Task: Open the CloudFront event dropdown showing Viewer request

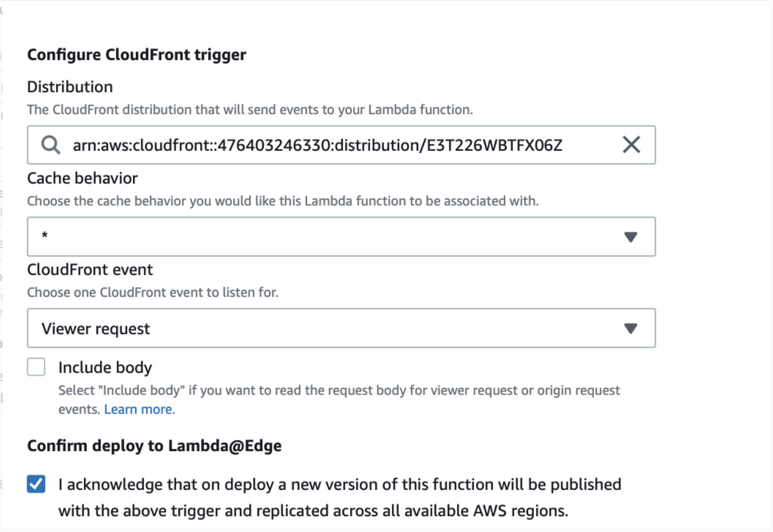Action: point(326,328)
